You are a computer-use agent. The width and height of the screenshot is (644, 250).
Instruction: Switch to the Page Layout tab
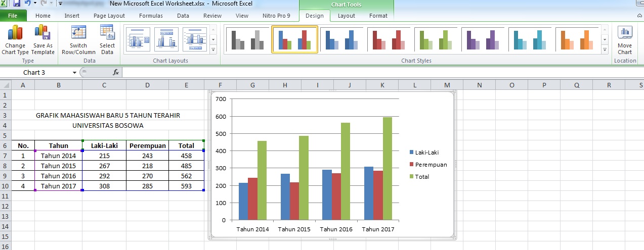(109, 16)
